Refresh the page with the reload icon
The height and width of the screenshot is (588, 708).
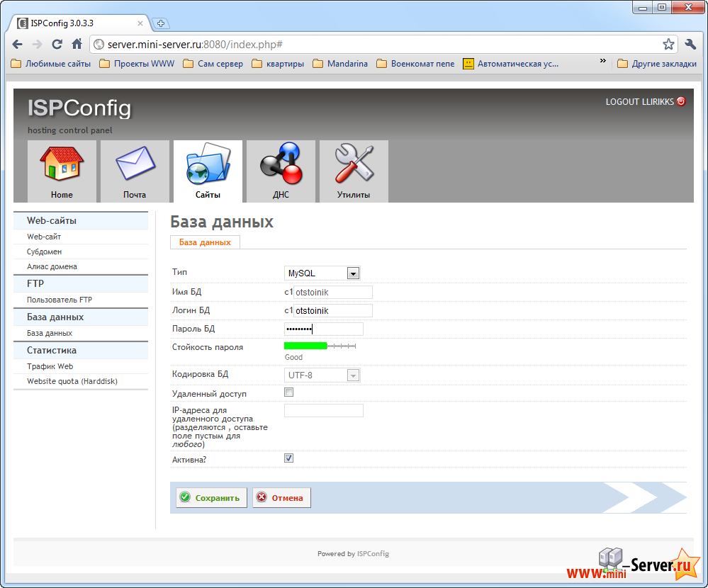click(x=57, y=43)
